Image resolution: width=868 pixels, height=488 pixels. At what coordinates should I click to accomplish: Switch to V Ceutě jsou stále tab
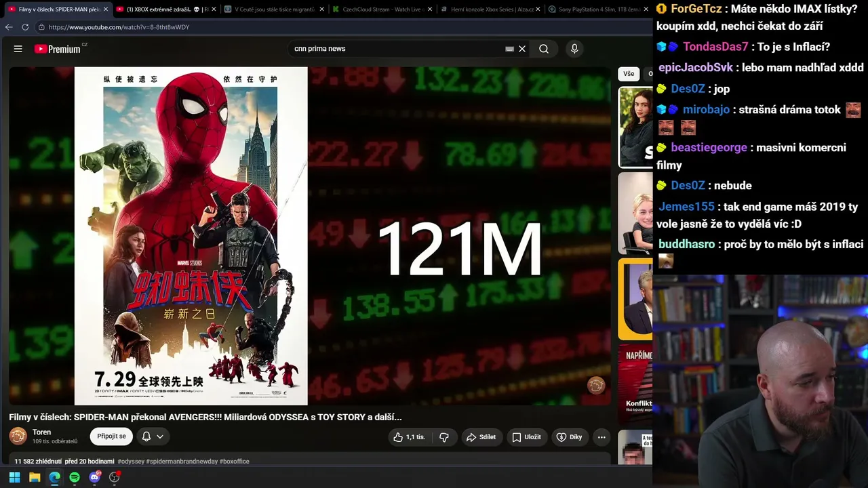click(273, 9)
